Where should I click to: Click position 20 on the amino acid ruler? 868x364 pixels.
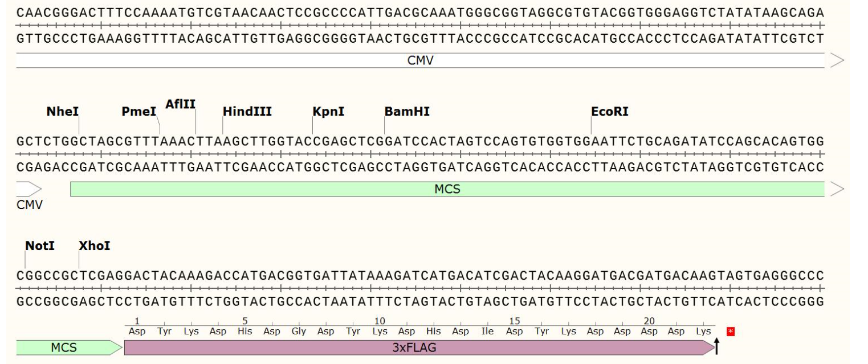[650, 321]
